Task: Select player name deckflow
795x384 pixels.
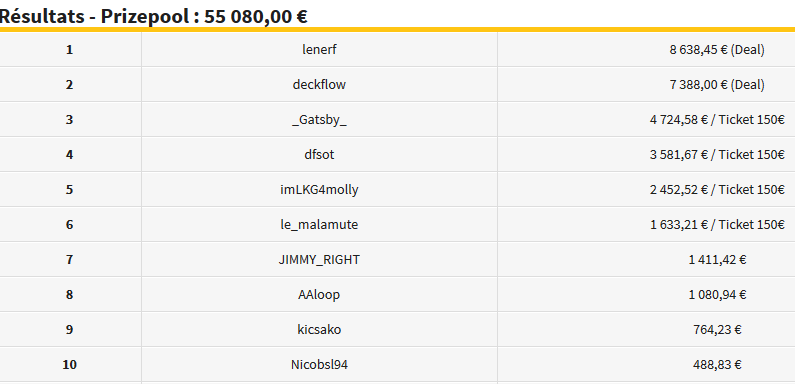Action: point(319,84)
